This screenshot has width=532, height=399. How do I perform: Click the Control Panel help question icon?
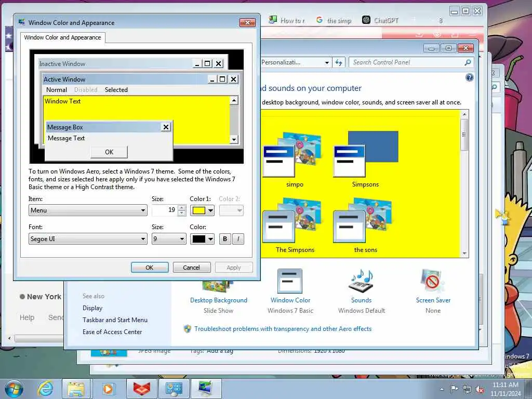coord(469,78)
